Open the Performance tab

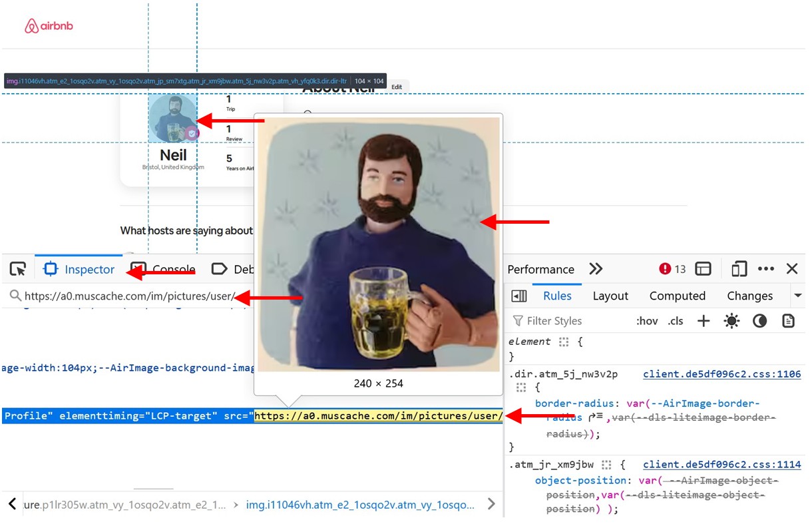point(540,269)
